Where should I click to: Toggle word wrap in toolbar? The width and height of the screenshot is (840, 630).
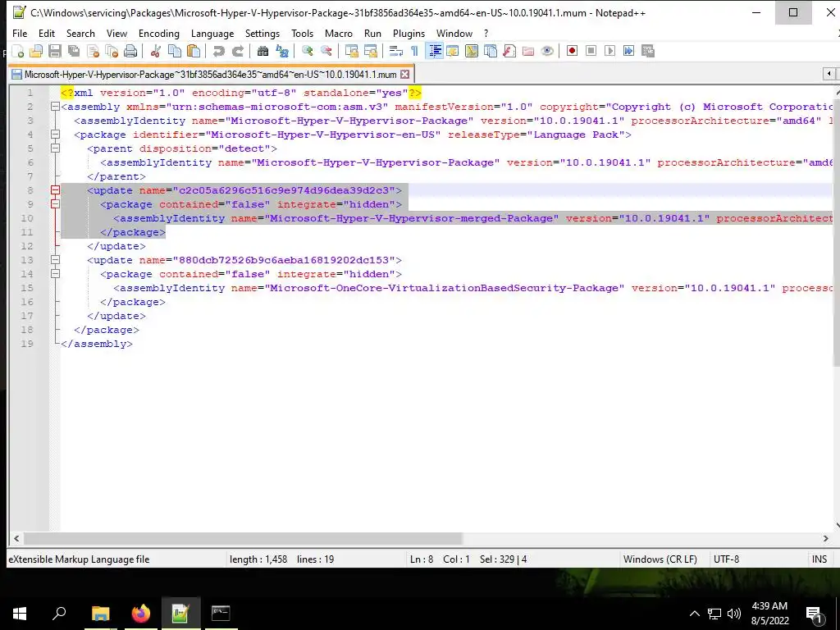[x=396, y=51]
